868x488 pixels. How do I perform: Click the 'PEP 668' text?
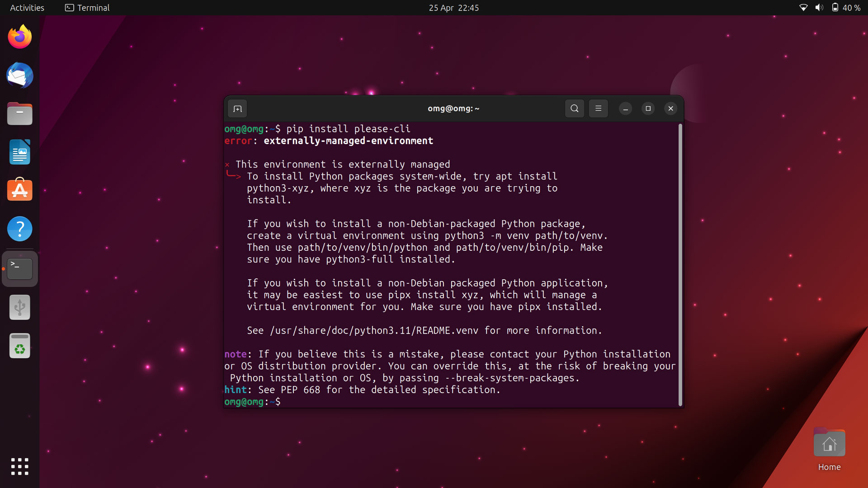click(301, 390)
